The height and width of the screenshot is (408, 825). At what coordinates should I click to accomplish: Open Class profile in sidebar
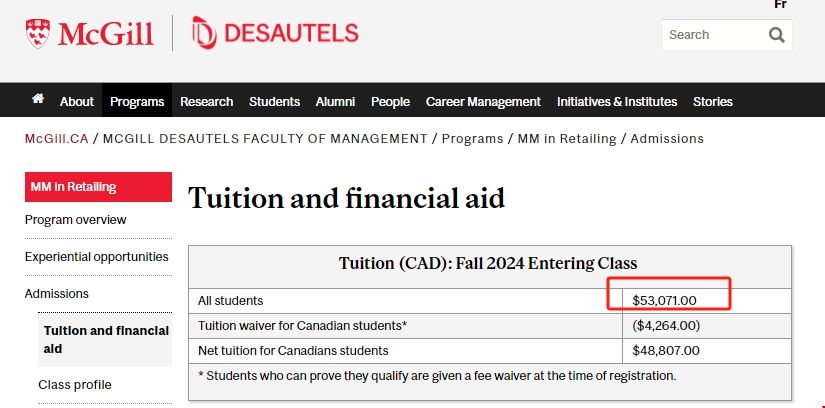pyautogui.click(x=75, y=385)
